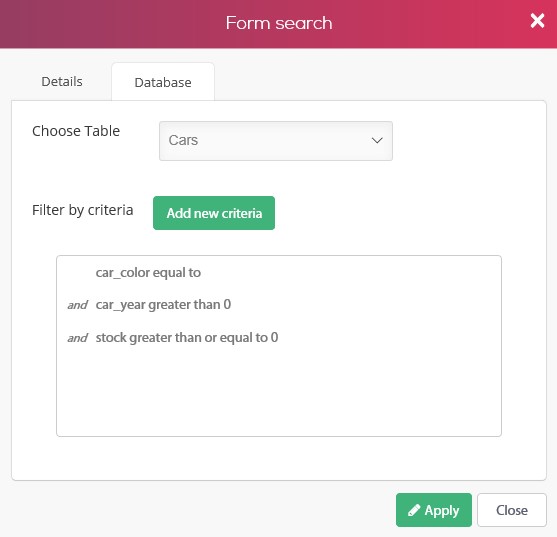Select the car_year greater than 0 criterion
Image resolution: width=557 pixels, height=537 pixels.
[163, 305]
